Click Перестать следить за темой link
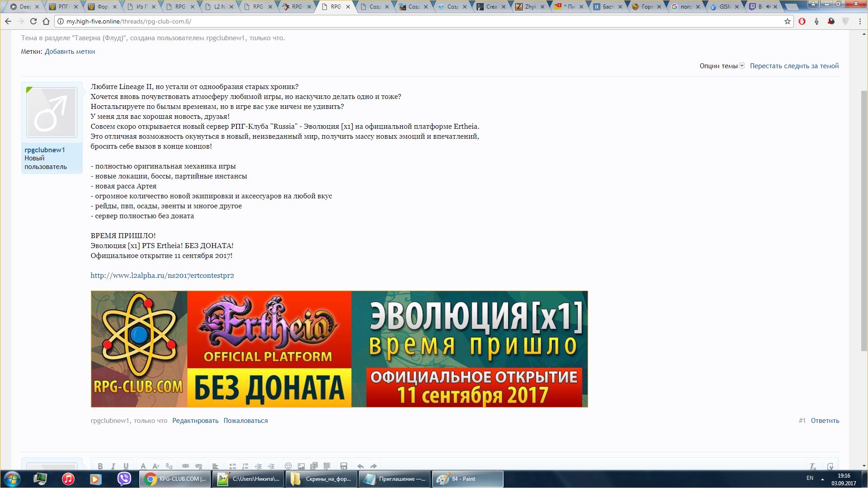Viewport: 868px width, 488px height. click(x=794, y=66)
